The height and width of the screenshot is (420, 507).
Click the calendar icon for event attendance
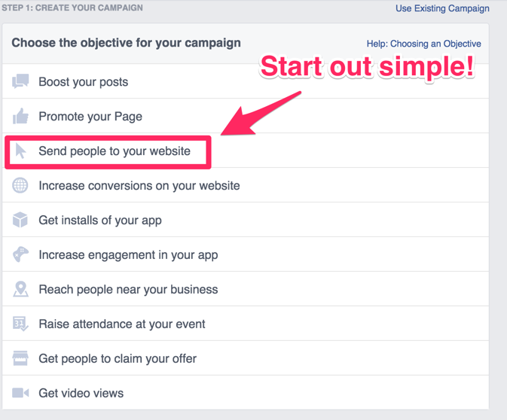coord(20,324)
